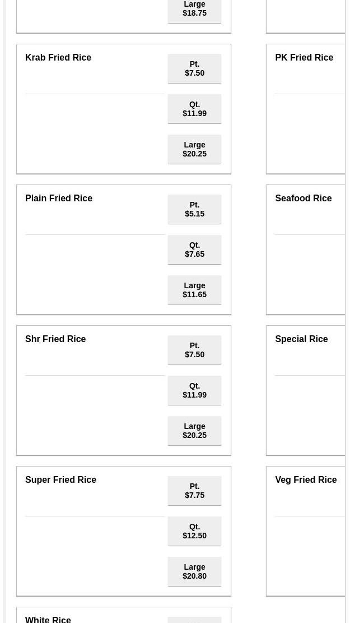Select Krab Fried Rice Pt. $7.50 option
Viewport: 364px width, 623px height.
(194, 68)
